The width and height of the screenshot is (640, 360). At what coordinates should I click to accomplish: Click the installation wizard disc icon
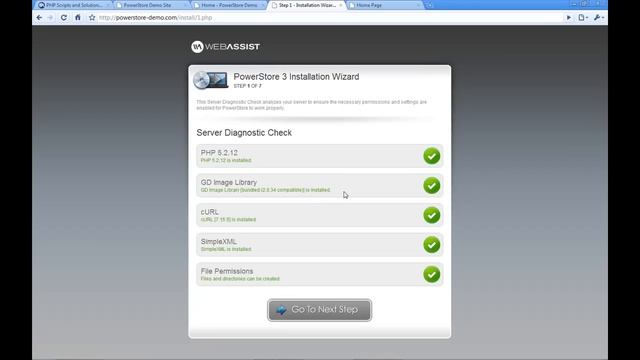click(x=210, y=80)
